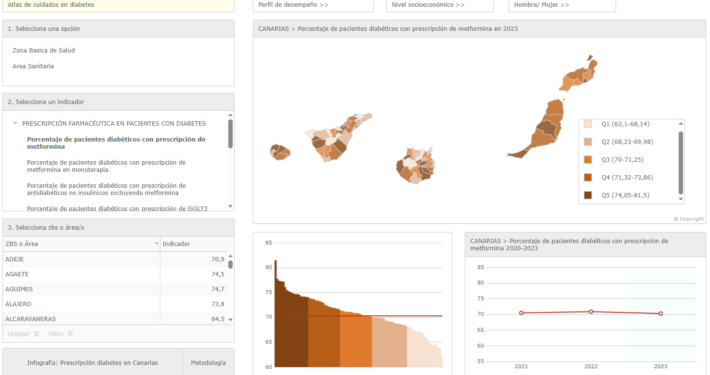Screen dimensions: 710x375
Task: Open the Hombre/ Mujer >> tab
Action: [x=562, y=5]
